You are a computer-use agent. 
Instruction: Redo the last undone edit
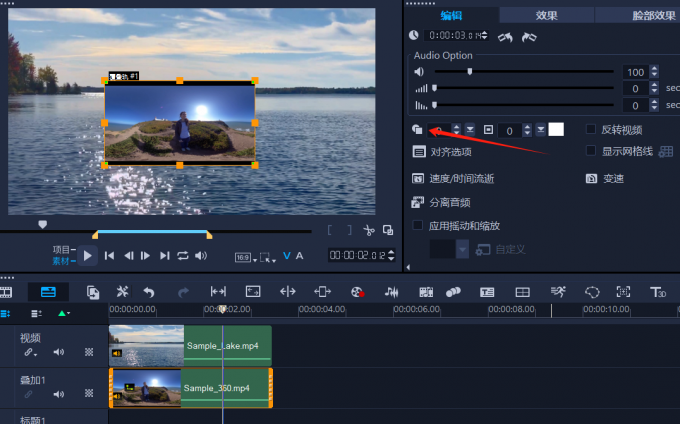[x=183, y=292]
